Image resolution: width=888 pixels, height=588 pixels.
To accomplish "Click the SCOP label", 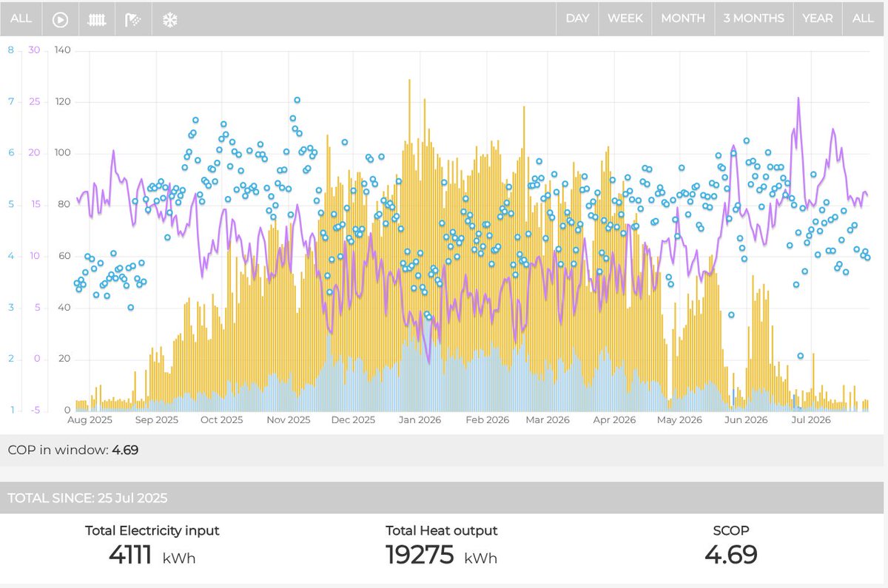I will (x=730, y=530).
